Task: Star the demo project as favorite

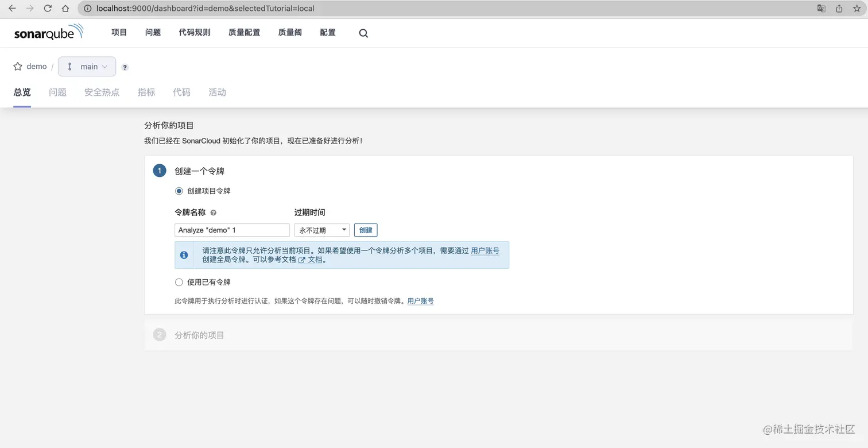Action: 18,67
